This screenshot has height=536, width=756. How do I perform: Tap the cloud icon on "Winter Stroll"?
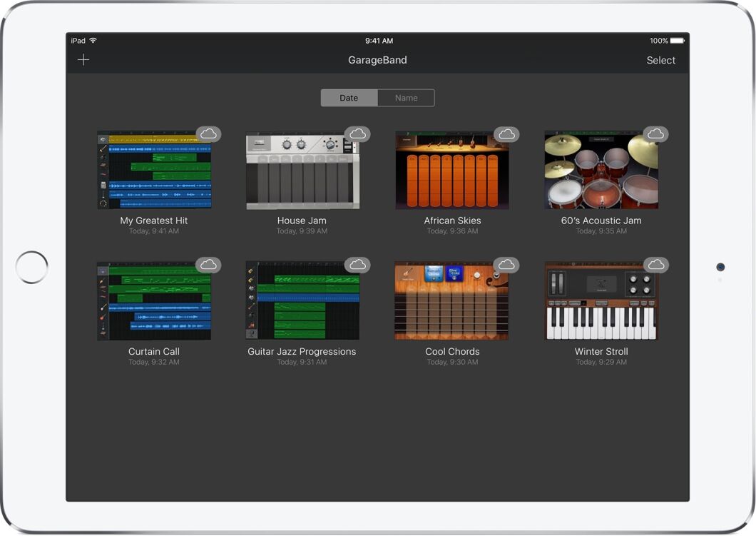click(656, 264)
